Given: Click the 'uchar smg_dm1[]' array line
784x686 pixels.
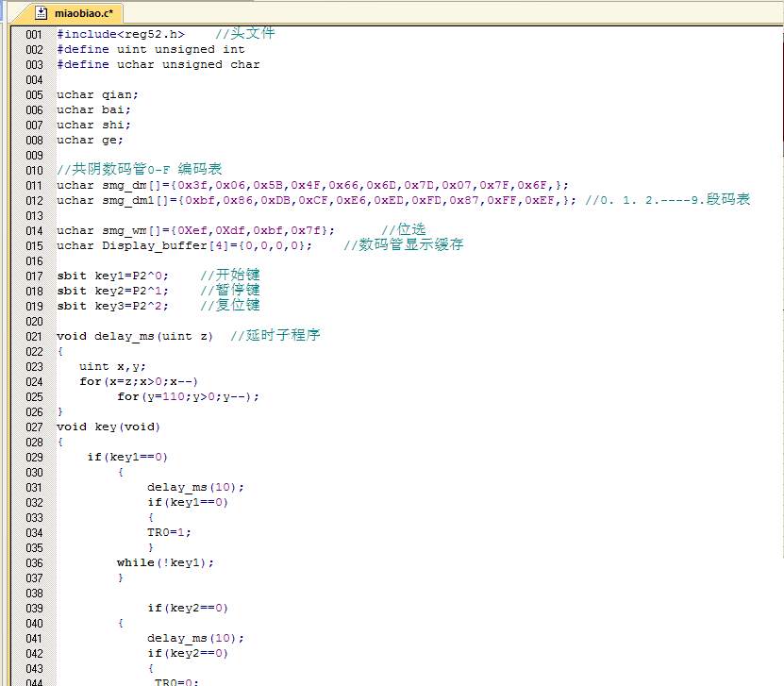Looking at the screenshot, I should click(x=316, y=200).
